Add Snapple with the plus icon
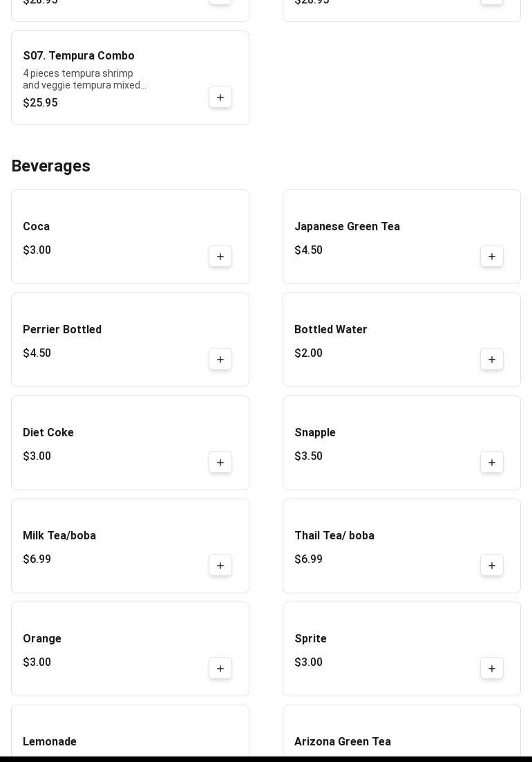532x762 pixels. click(492, 463)
